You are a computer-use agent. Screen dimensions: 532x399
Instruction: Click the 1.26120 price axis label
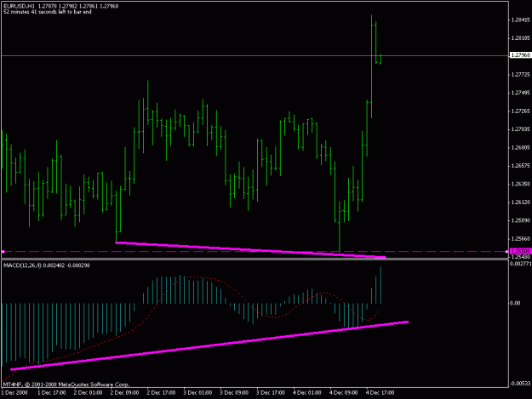pos(520,202)
